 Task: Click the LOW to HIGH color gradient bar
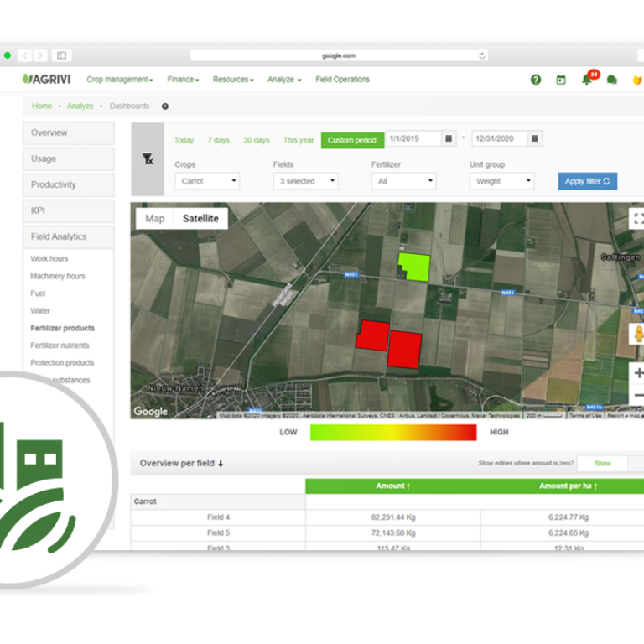pos(393,432)
